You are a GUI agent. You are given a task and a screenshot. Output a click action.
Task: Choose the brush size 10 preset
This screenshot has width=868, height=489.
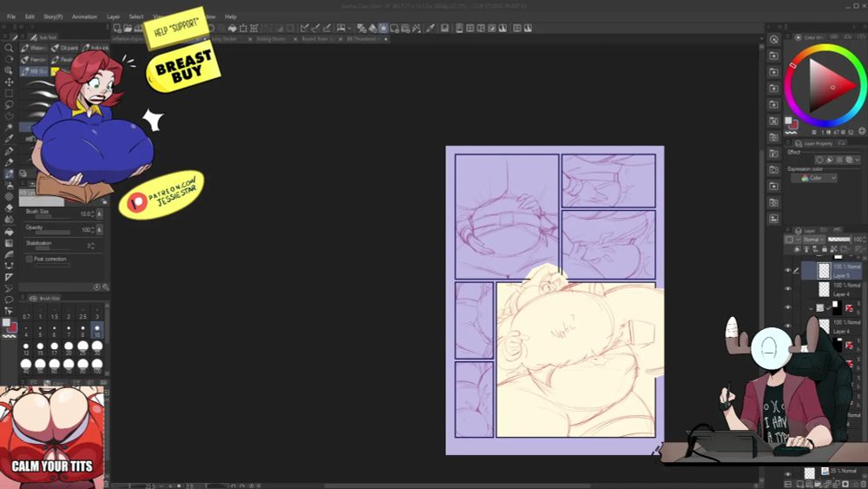point(97,331)
